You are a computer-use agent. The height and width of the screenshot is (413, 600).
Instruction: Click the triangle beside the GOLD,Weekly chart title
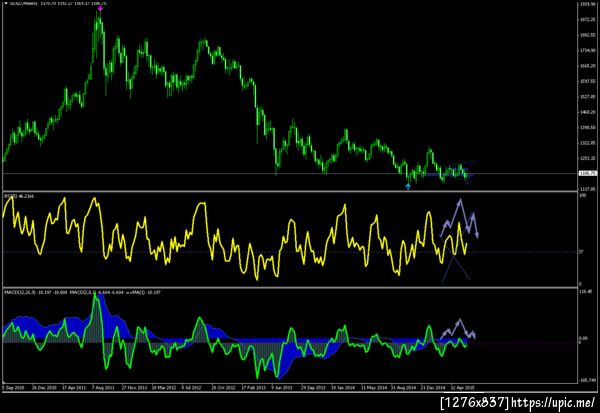point(6,3)
